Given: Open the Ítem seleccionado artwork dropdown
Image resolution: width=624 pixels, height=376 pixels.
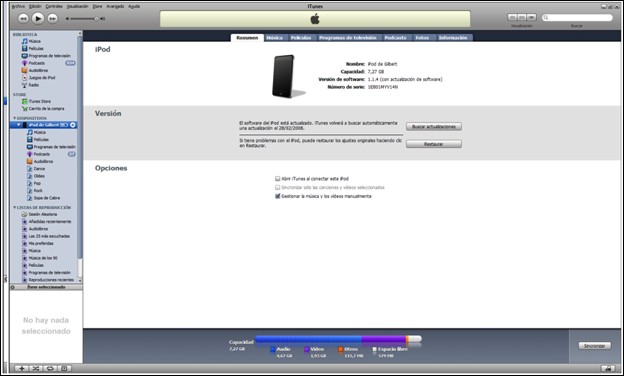Looking at the screenshot, I should pos(46,287).
